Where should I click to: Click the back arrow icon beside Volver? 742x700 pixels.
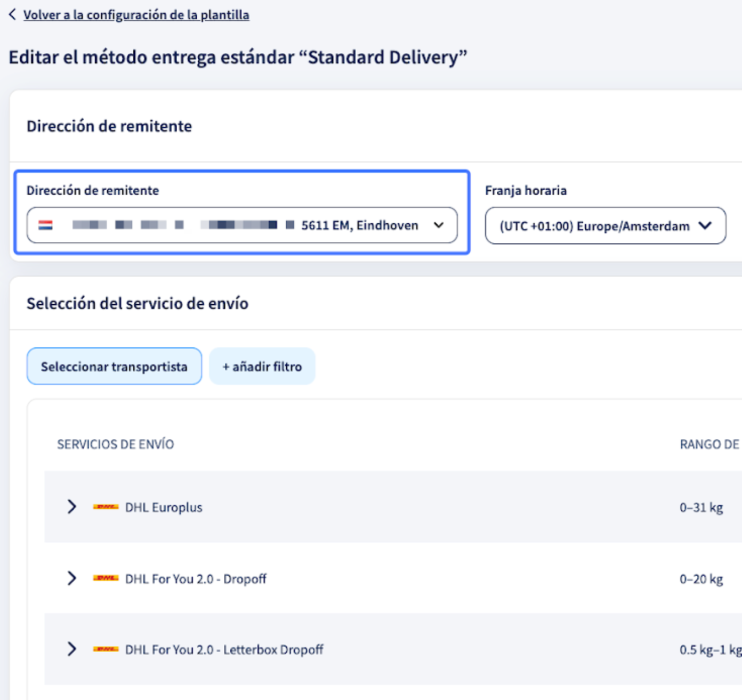(x=12, y=14)
